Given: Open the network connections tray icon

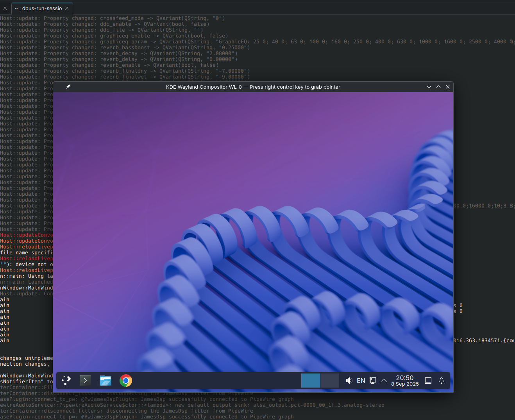Looking at the screenshot, I should click(x=373, y=381).
